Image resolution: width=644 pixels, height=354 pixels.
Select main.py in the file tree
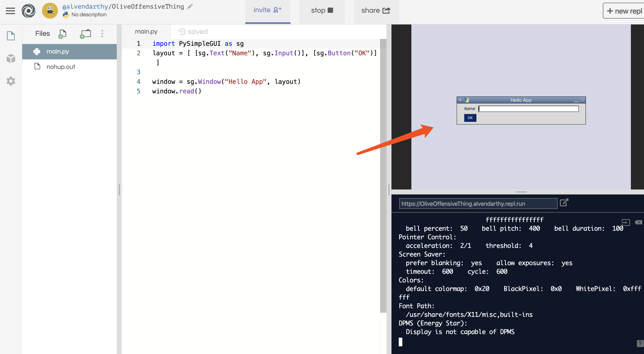[58, 52]
